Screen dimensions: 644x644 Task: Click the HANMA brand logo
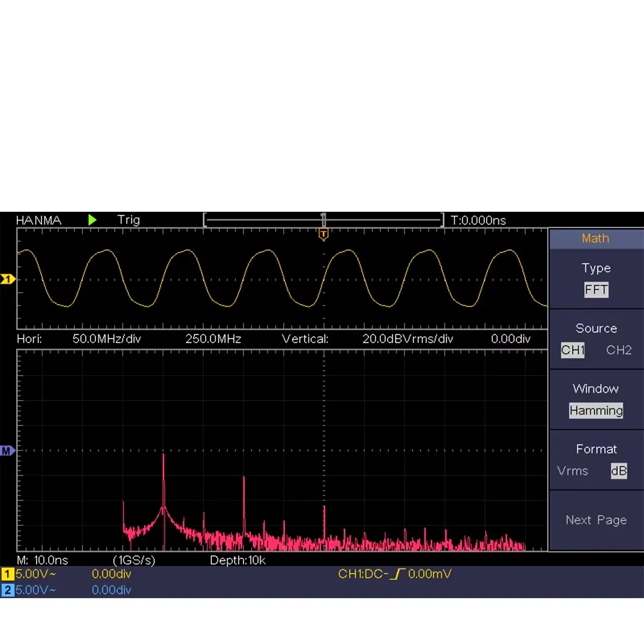click(x=38, y=220)
